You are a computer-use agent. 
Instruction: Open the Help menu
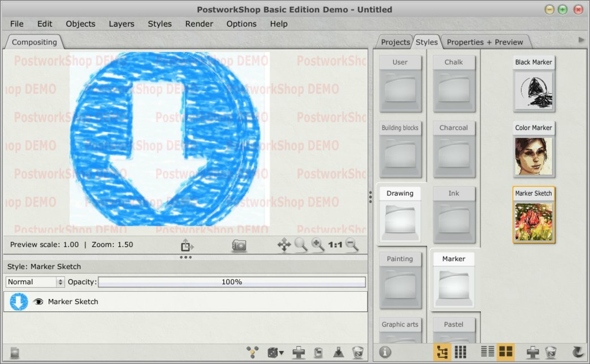[279, 24]
